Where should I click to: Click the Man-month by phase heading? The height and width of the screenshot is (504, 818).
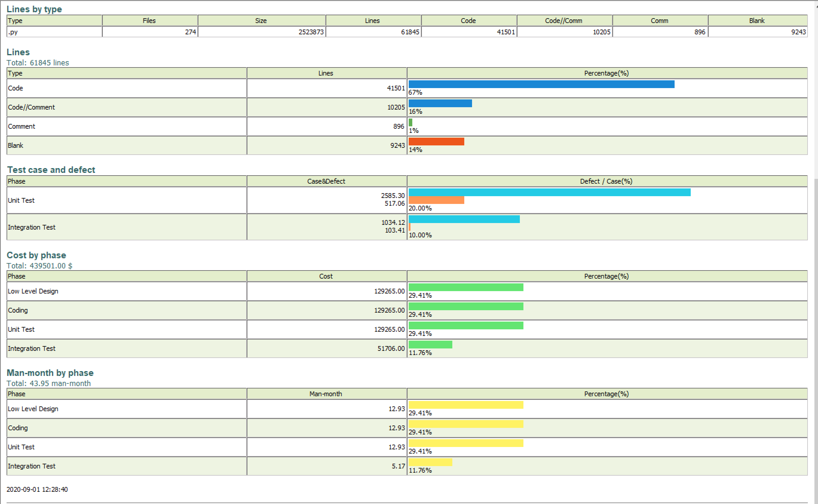(x=50, y=373)
